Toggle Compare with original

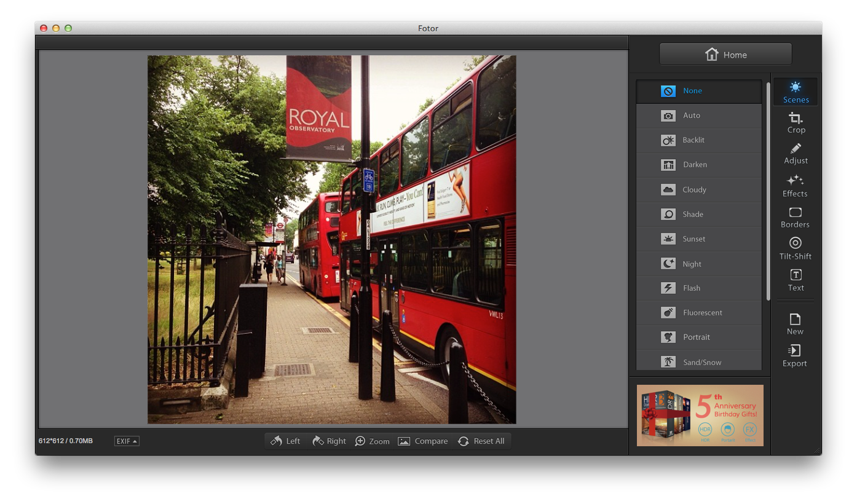pyautogui.click(x=423, y=441)
